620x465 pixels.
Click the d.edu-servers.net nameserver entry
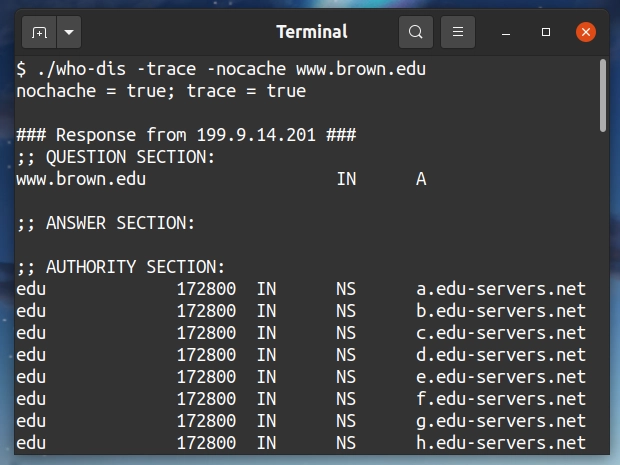click(500, 355)
